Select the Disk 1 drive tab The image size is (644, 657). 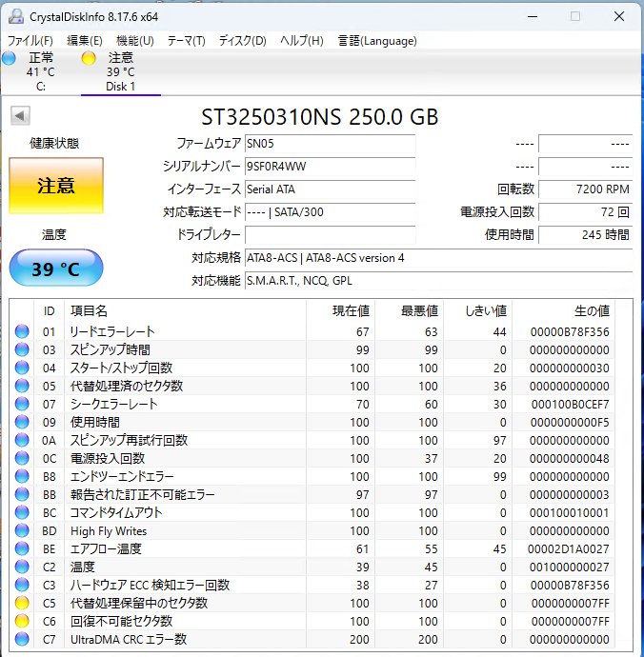pyautogui.click(x=121, y=72)
